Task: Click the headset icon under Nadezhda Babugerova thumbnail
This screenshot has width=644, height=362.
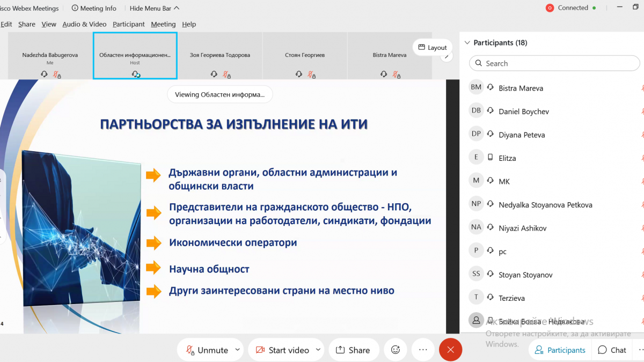Action: point(44,75)
